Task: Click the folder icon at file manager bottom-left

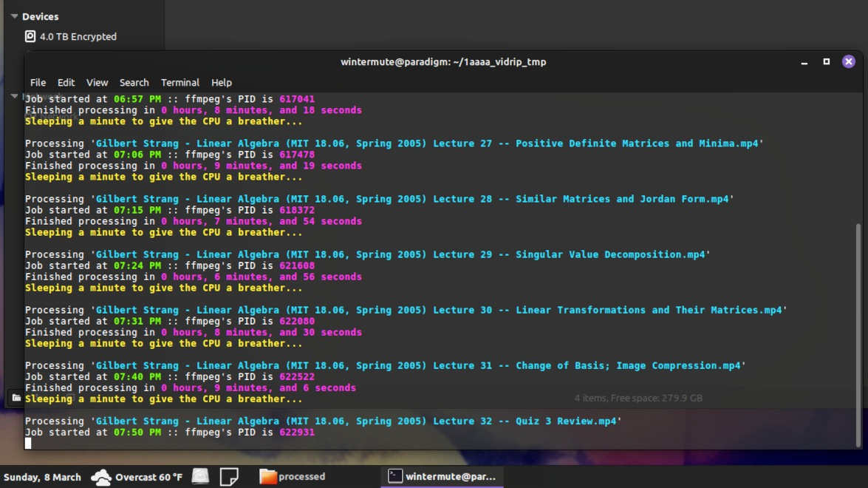Action: (x=16, y=398)
